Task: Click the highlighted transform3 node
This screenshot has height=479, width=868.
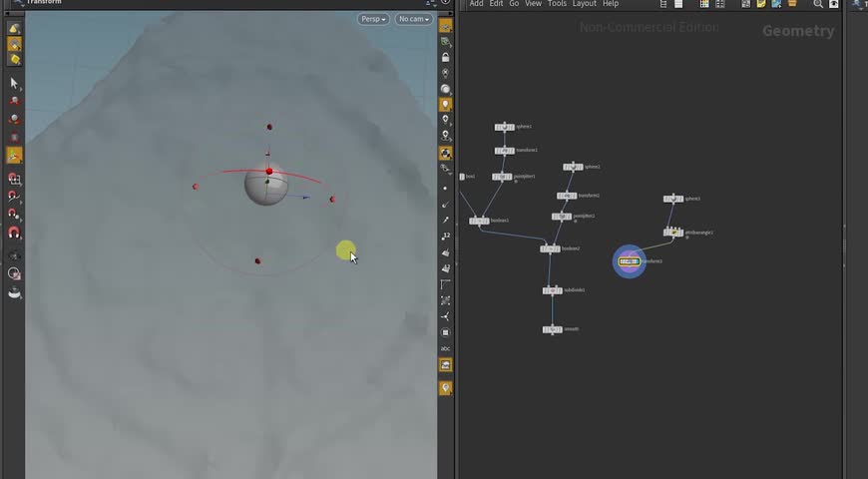Action: pyautogui.click(x=630, y=261)
